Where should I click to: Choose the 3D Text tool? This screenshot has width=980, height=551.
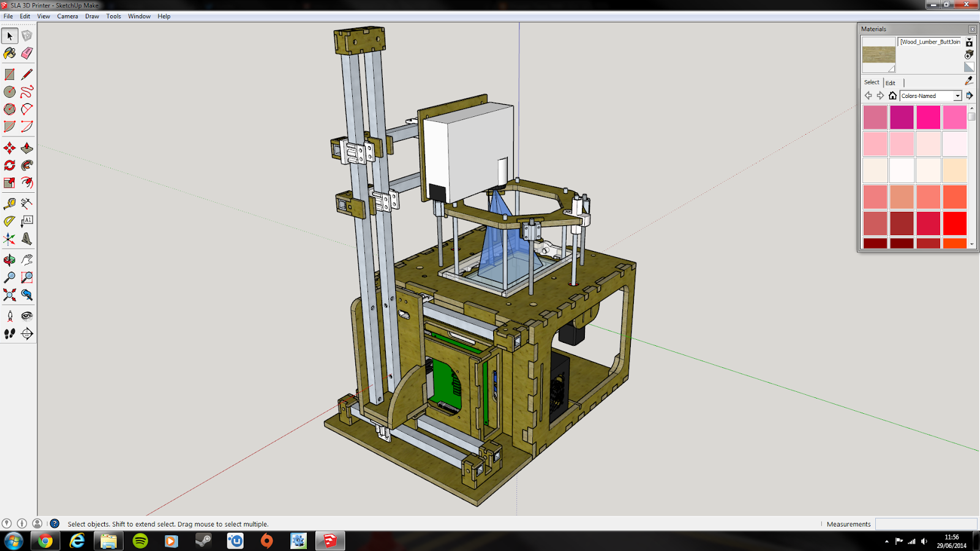27,239
